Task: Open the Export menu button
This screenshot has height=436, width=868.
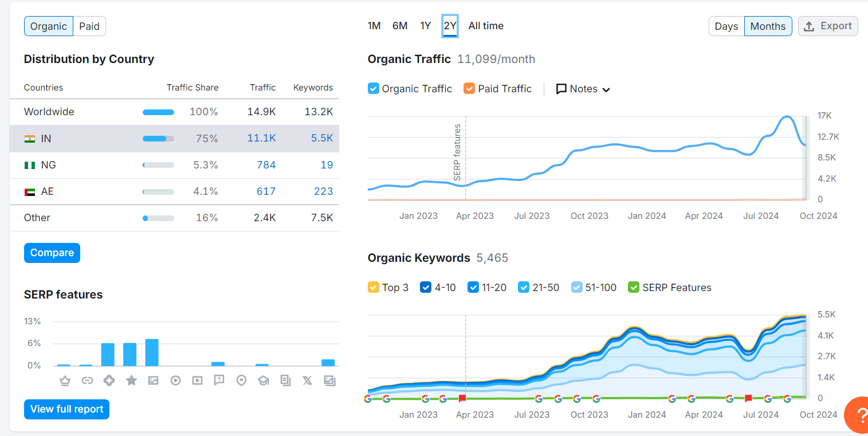Action: [x=828, y=26]
